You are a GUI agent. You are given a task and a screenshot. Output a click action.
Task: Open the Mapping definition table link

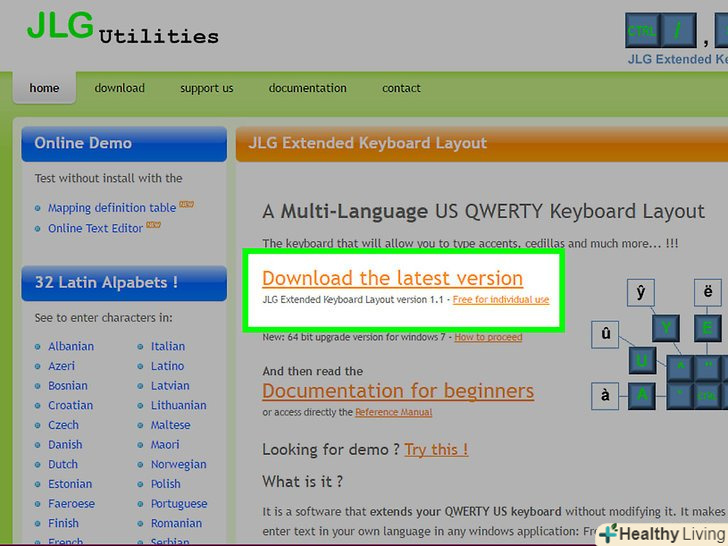click(112, 208)
